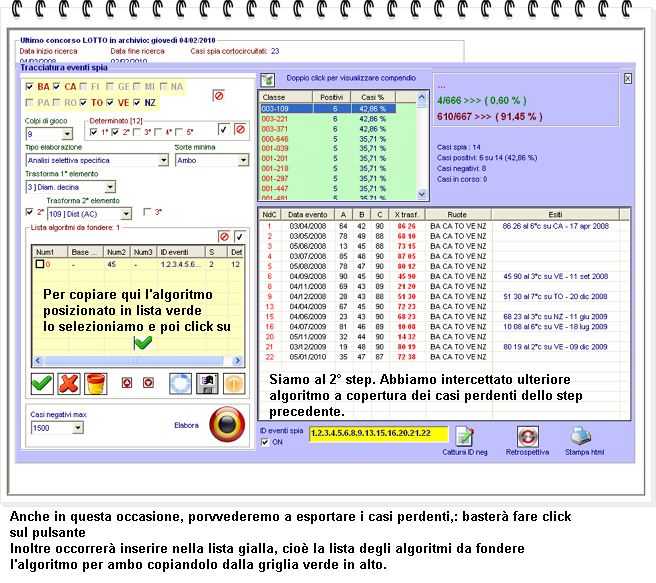The image size is (656, 583).
Task: Click the Stampa html printer icon
Action: click(581, 436)
